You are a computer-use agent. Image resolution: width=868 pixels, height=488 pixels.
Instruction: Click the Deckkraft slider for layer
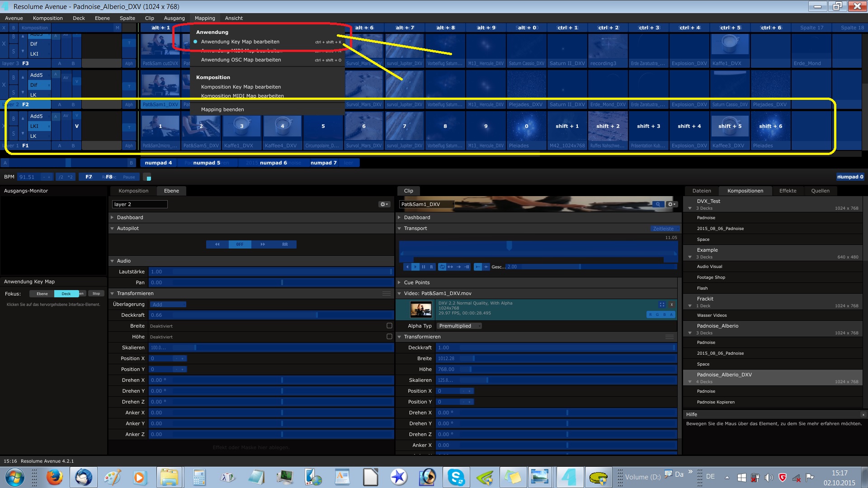(x=271, y=315)
